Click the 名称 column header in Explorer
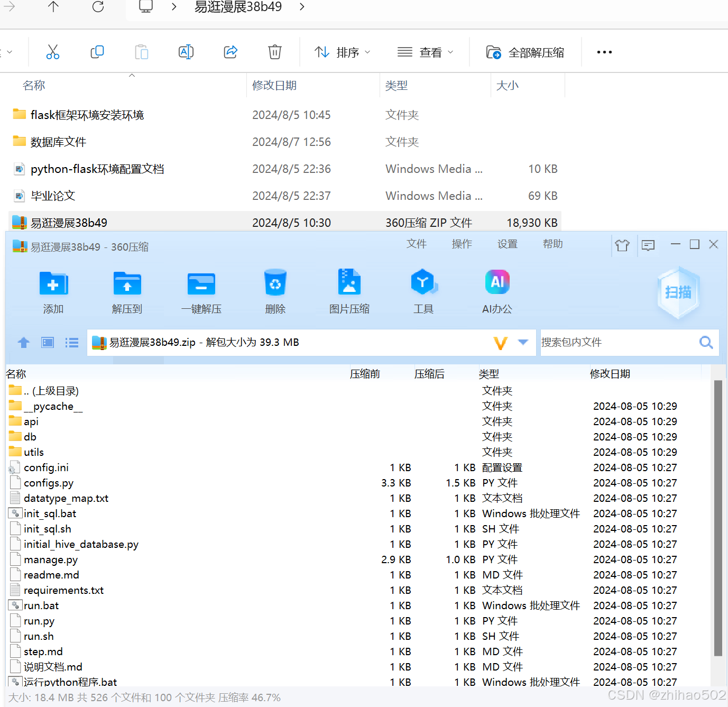The height and width of the screenshot is (707, 728). pyautogui.click(x=34, y=86)
